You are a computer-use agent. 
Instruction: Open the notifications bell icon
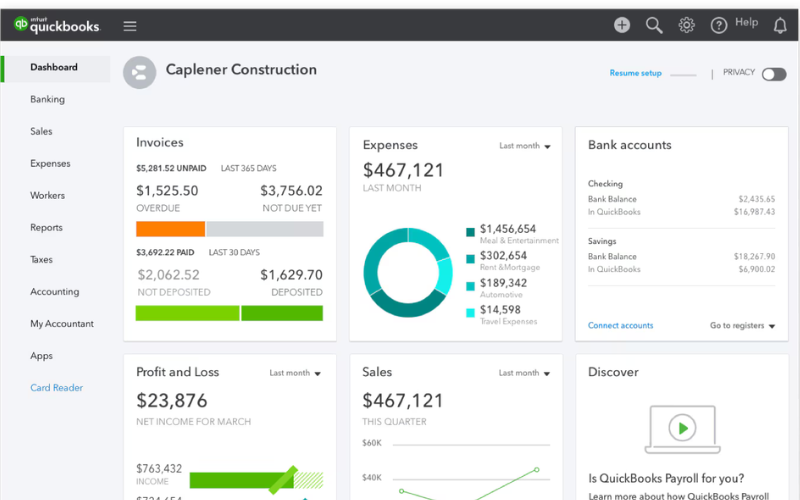(x=780, y=26)
